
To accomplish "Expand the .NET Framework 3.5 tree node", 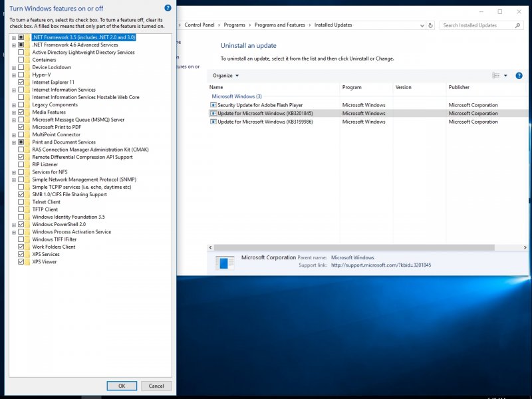I will pyautogui.click(x=14, y=38).
